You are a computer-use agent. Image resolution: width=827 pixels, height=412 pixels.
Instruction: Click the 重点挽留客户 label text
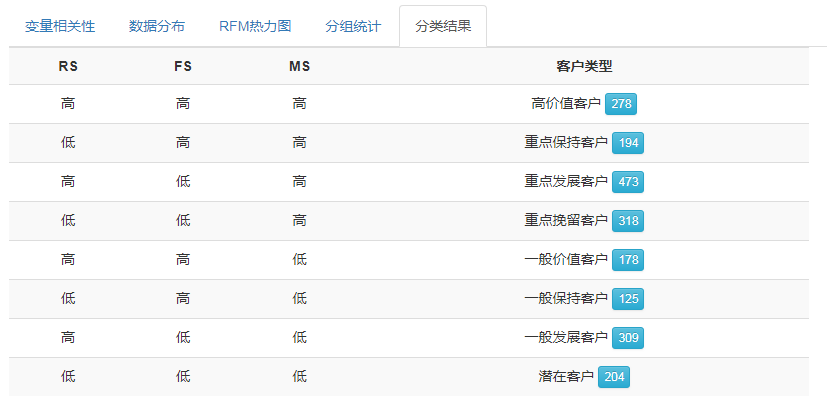tap(566, 221)
